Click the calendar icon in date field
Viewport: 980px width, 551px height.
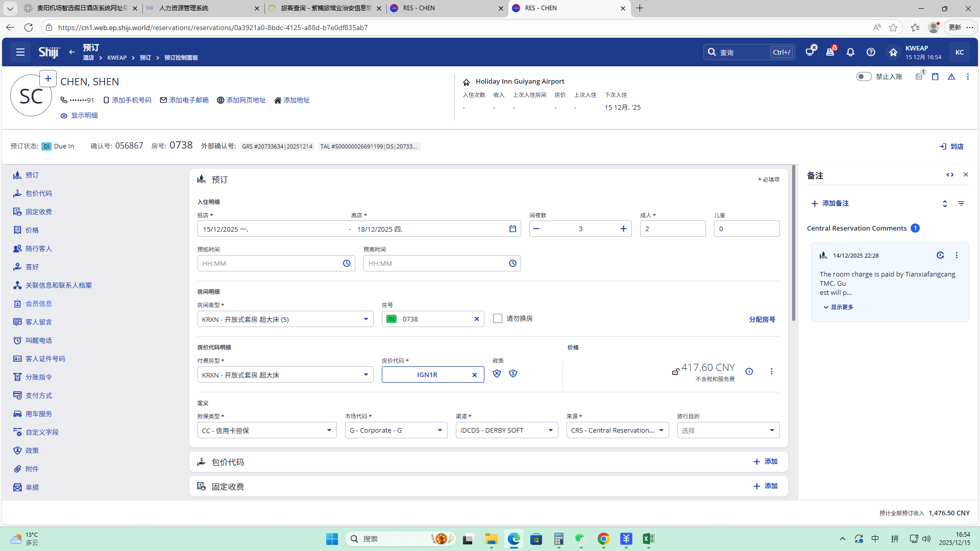(512, 229)
